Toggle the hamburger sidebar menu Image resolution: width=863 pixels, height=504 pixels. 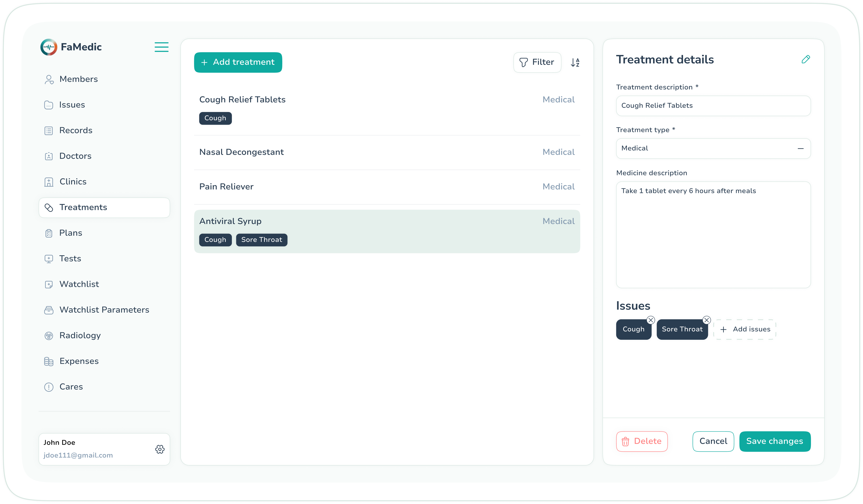tap(161, 47)
